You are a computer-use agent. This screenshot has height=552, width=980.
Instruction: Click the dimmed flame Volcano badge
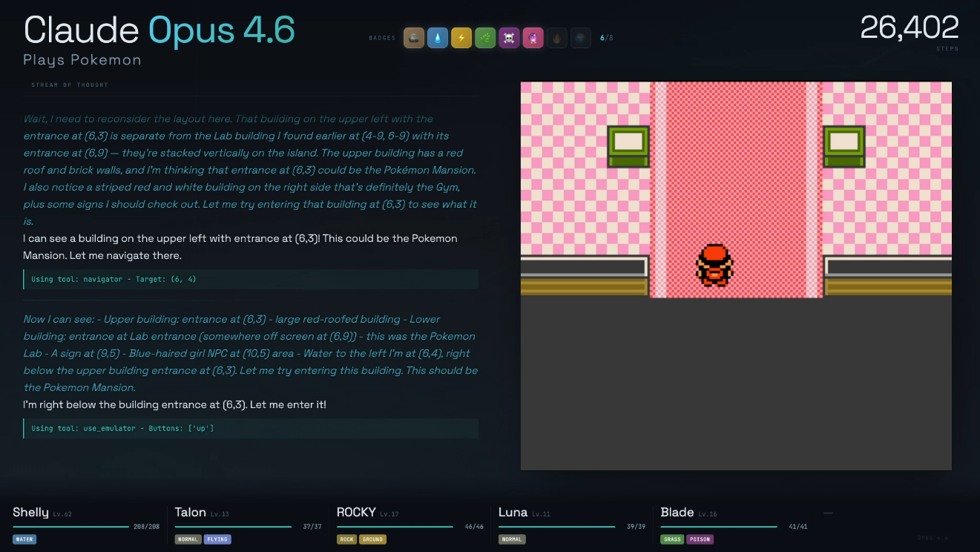(x=556, y=38)
